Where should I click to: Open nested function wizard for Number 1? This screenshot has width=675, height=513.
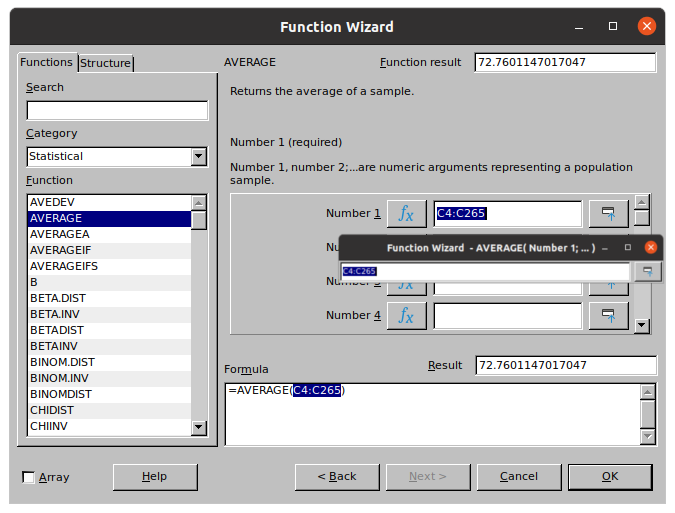click(x=406, y=213)
